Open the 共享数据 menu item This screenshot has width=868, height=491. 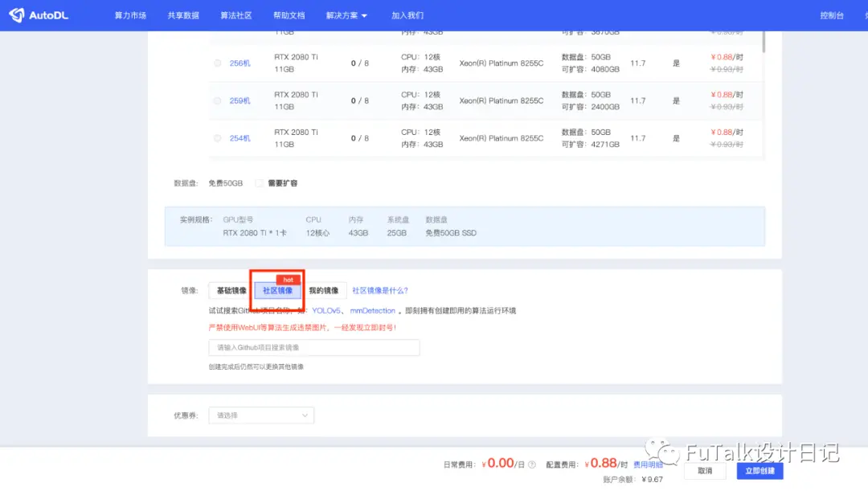coord(183,15)
